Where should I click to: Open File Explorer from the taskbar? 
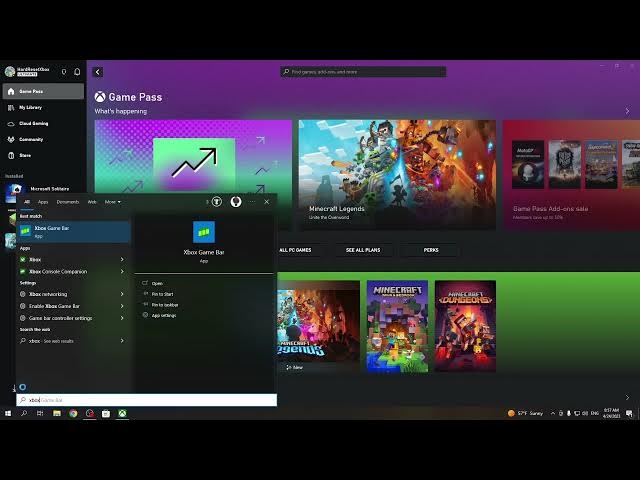coord(57,413)
